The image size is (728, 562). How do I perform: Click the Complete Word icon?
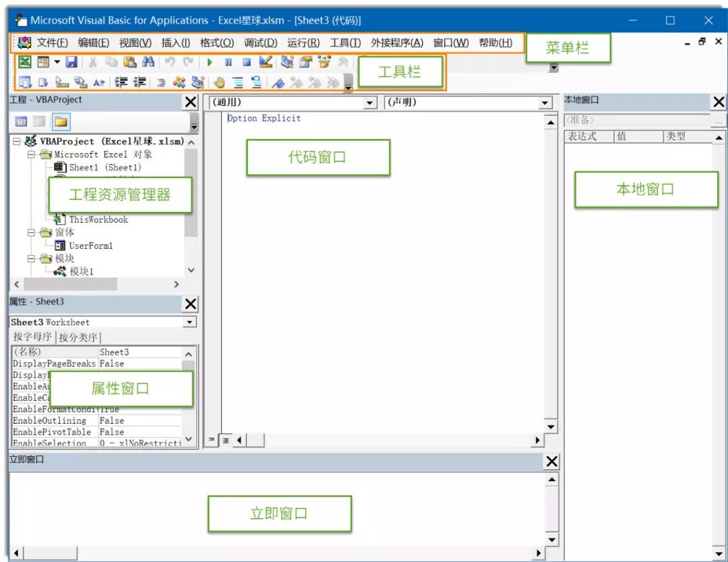tap(99, 82)
